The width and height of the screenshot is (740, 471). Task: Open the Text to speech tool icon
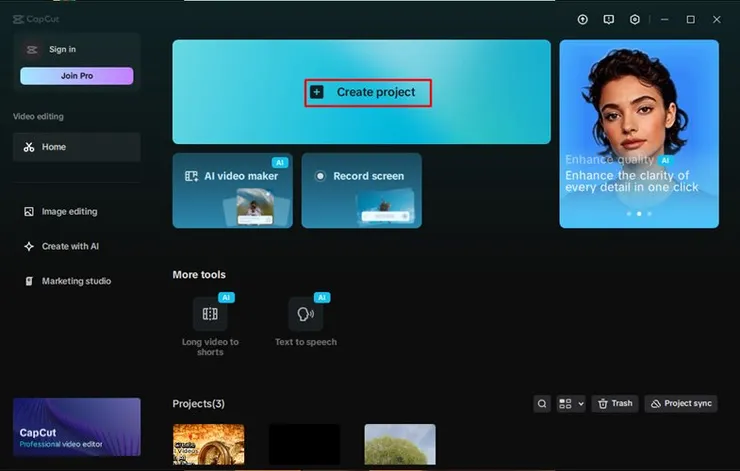click(x=306, y=314)
